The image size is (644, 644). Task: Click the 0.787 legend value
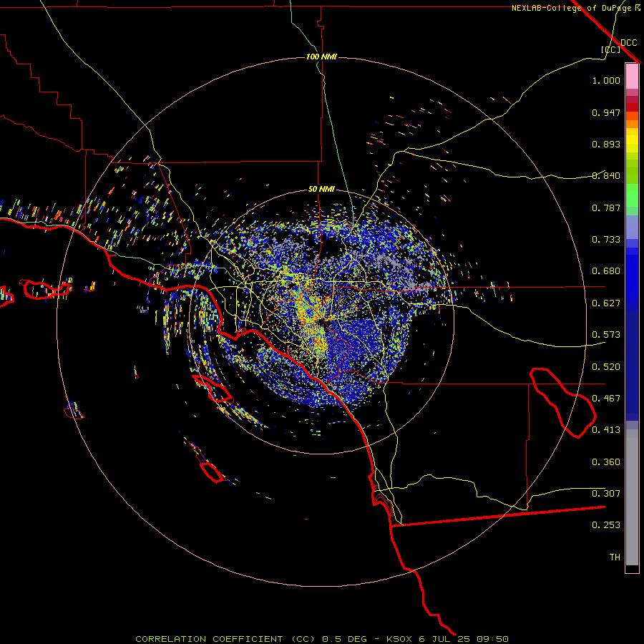click(606, 208)
